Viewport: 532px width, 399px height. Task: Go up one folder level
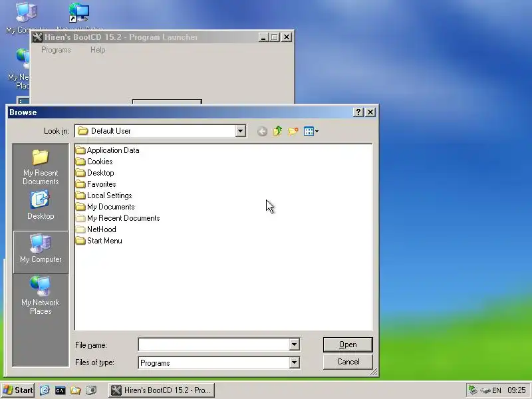point(277,131)
